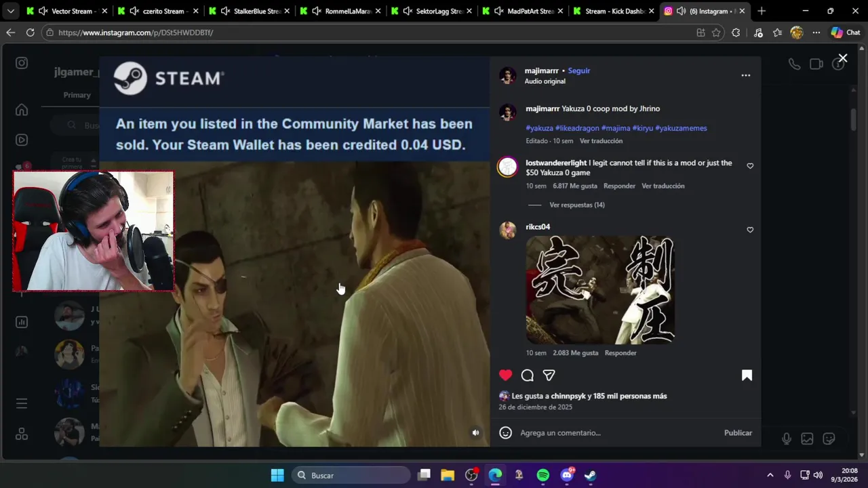Translate caption with 'Ver traducción'
The image size is (868, 488).
(x=601, y=141)
